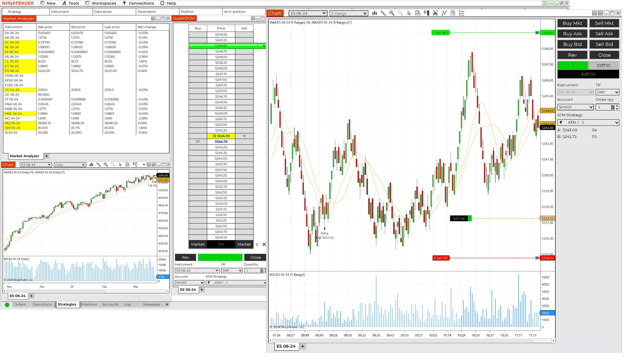The image size is (633, 364).
Task: Click the Buy Mkt button
Action: point(572,23)
